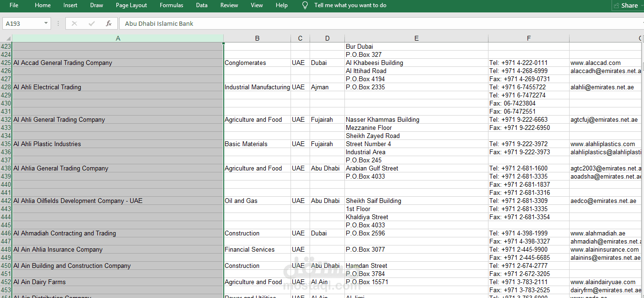Select the Sheikh Zayed Road cell
The width and height of the screenshot is (644, 298).
[416, 136]
